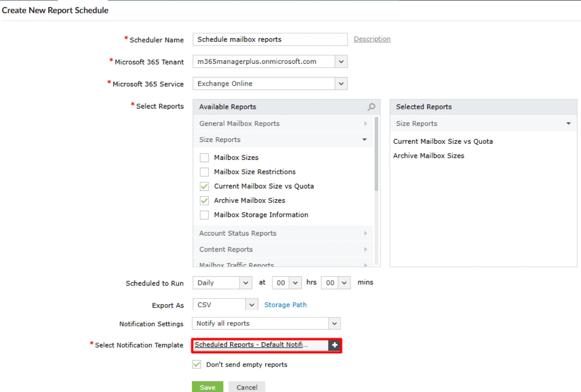Image resolution: width=581 pixels, height=392 pixels.
Task: Collapse Size Reports in Selected Reports
Action: click(x=568, y=123)
